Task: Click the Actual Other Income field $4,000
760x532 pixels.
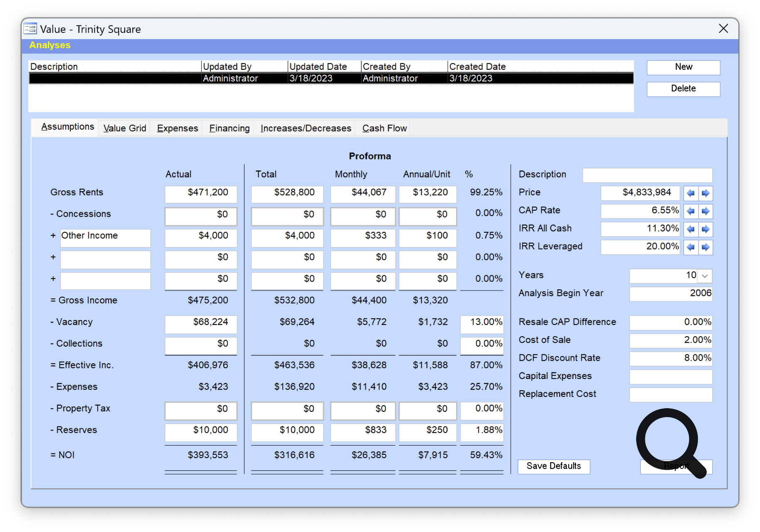Action: (201, 238)
